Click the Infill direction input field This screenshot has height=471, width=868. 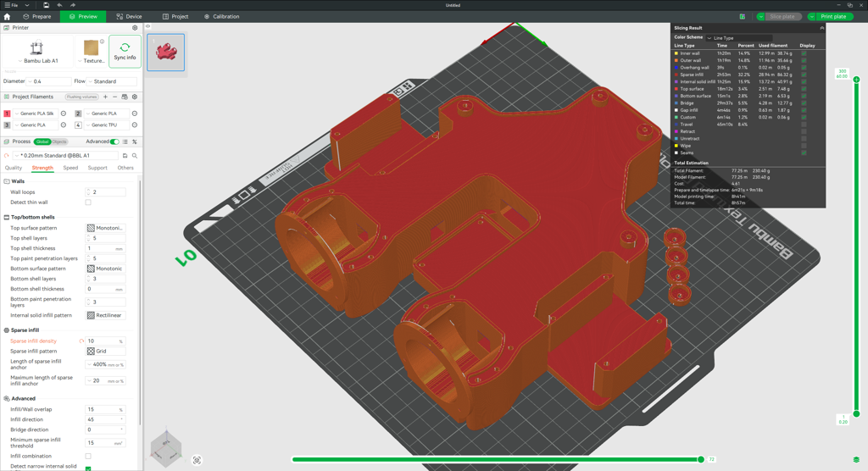[x=105, y=419]
